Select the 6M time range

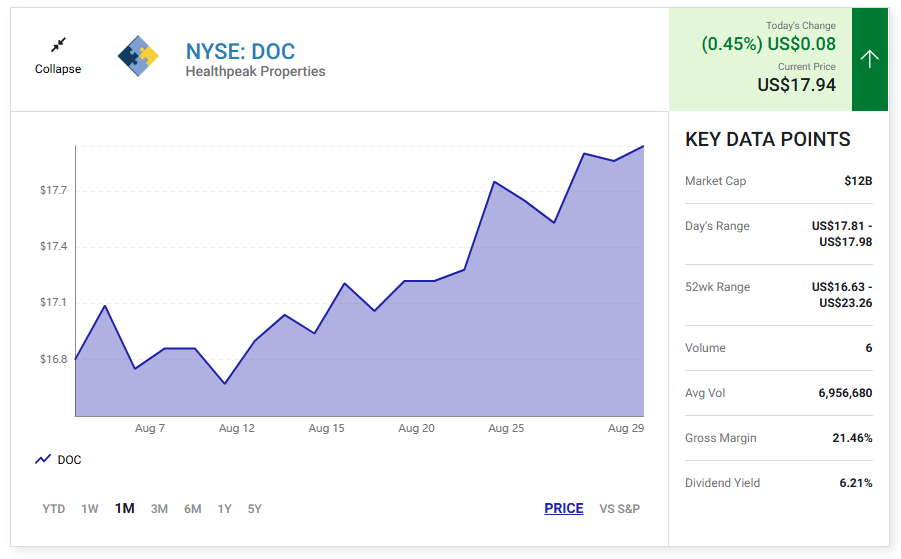click(x=192, y=509)
